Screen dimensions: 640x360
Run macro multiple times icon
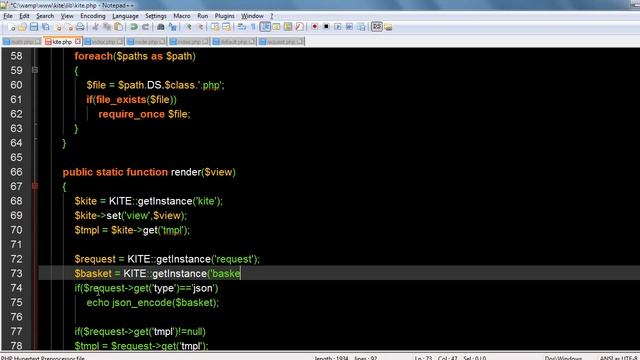[x=349, y=27]
